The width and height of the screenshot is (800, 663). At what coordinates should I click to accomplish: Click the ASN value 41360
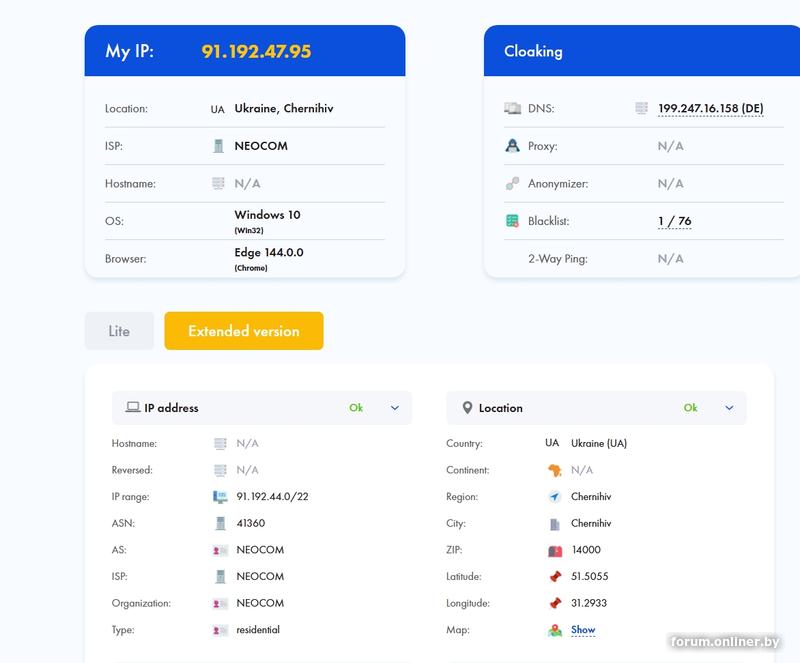click(x=251, y=523)
